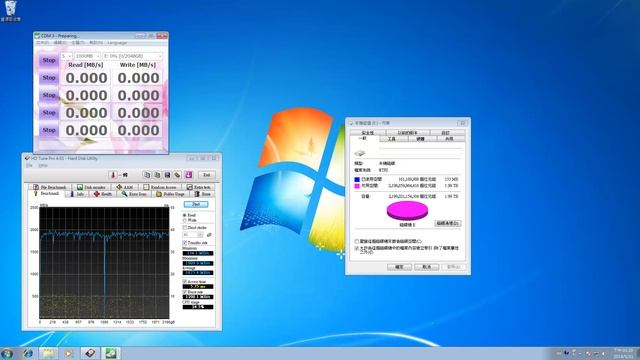This screenshot has height=360, width=640.
Task: Open HD Tune options via the tag icon
Action: pyautogui.click(x=177, y=175)
